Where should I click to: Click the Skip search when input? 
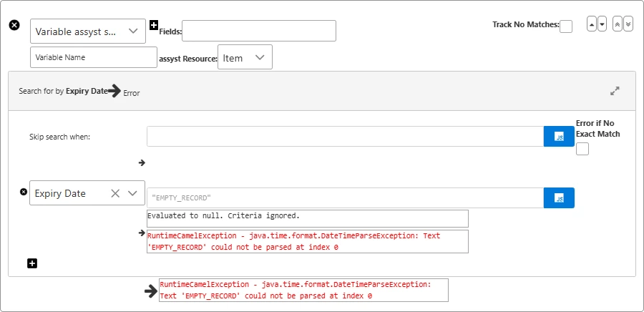pos(345,136)
